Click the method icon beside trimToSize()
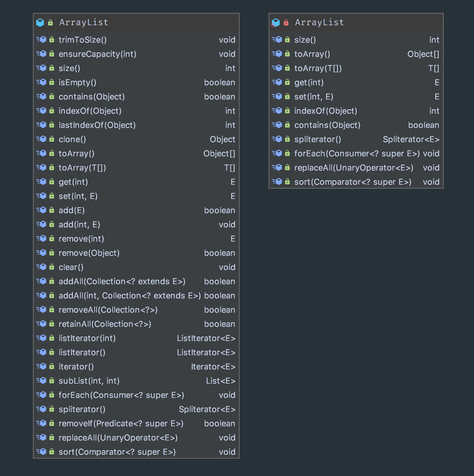 (41, 40)
